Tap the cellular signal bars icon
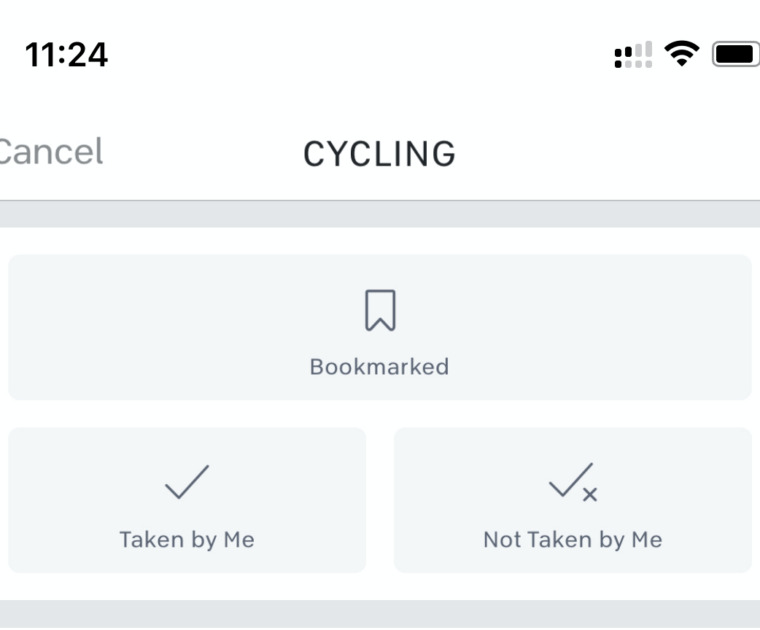 coord(633,55)
